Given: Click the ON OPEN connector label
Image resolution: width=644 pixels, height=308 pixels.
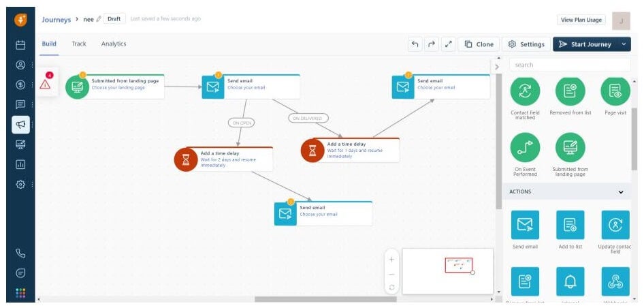Looking at the screenshot, I should tap(242, 123).
